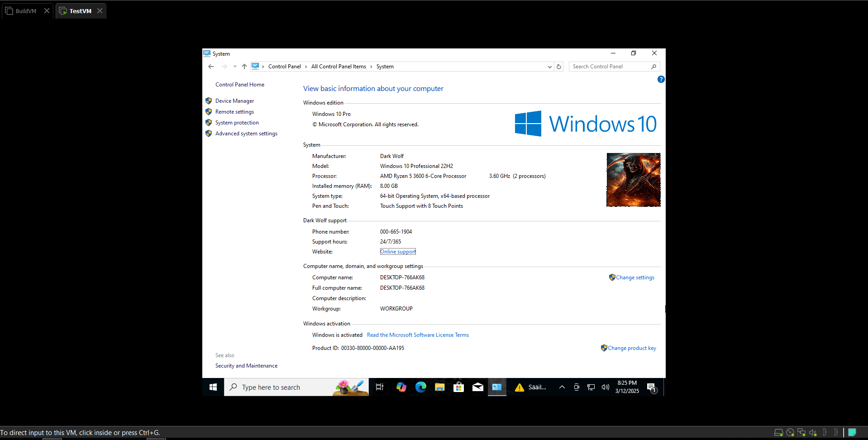Open Microsoft Store from taskbar
The width and height of the screenshot is (868, 440).
click(459, 387)
